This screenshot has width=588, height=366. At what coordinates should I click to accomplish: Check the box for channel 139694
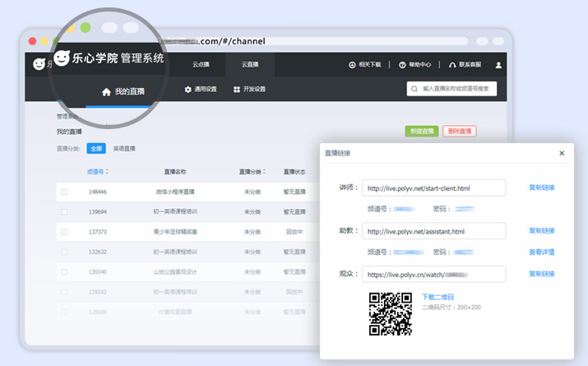[x=64, y=211]
